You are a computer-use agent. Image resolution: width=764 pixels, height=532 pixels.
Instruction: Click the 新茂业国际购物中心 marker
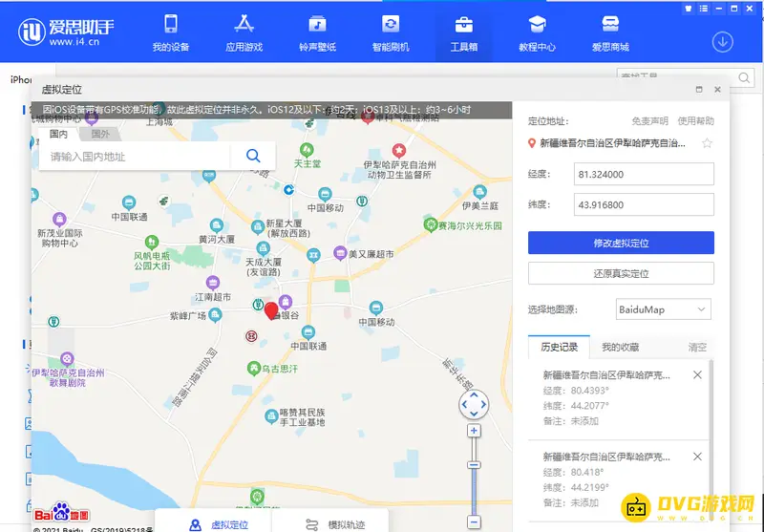click(59, 219)
